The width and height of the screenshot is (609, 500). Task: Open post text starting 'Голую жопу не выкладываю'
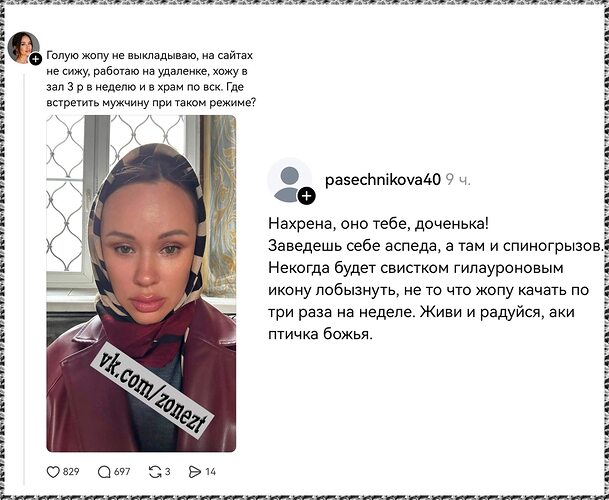click(151, 79)
